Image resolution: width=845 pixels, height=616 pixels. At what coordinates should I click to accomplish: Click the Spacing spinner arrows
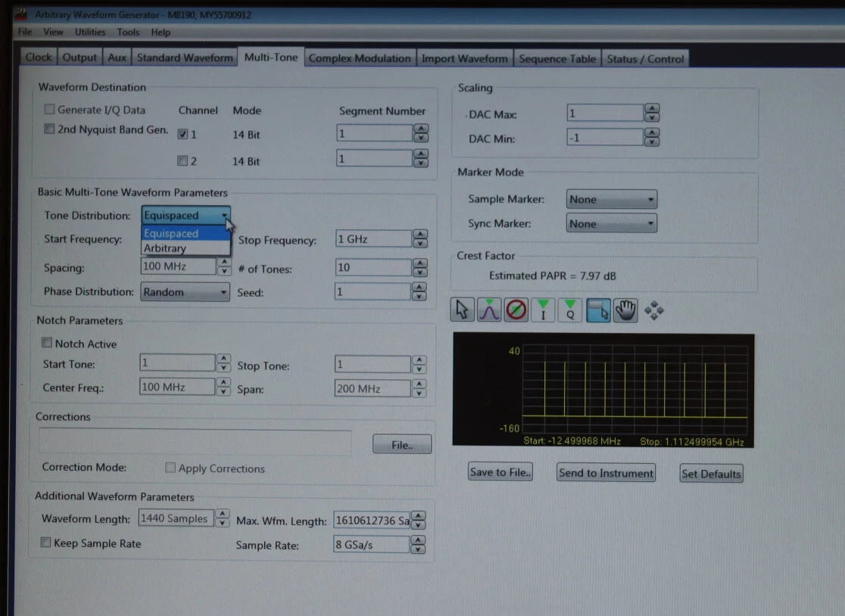point(224,266)
